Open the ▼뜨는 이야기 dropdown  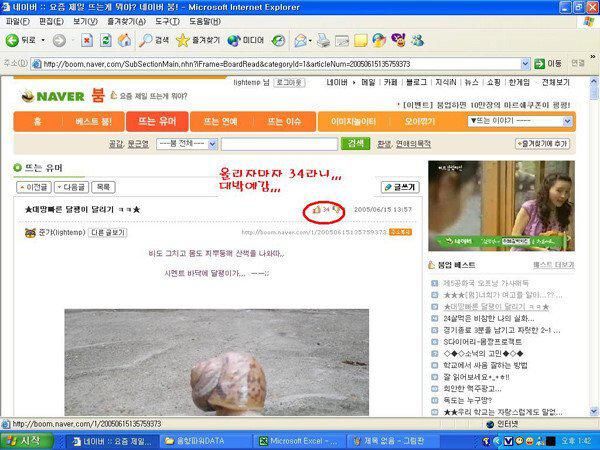(x=520, y=121)
